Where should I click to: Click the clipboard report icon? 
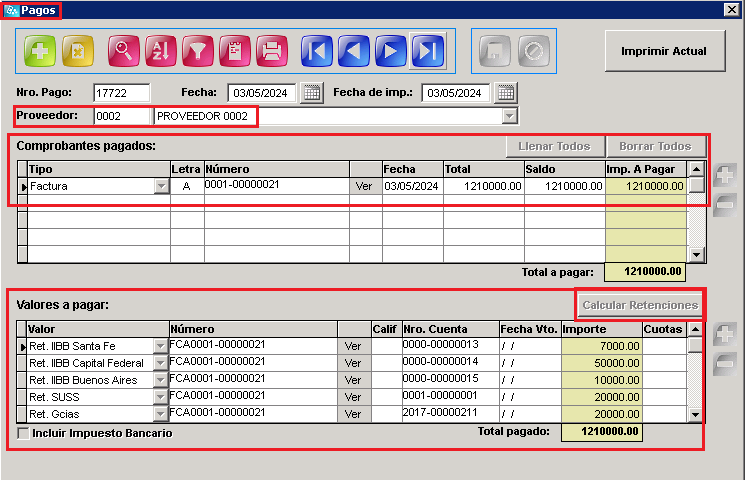[x=235, y=51]
